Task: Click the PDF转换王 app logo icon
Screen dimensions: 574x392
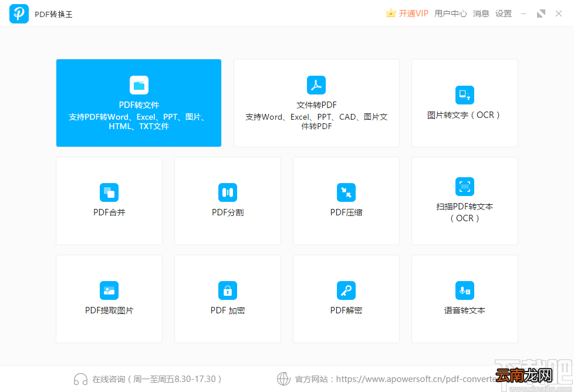Action: pyautogui.click(x=19, y=14)
